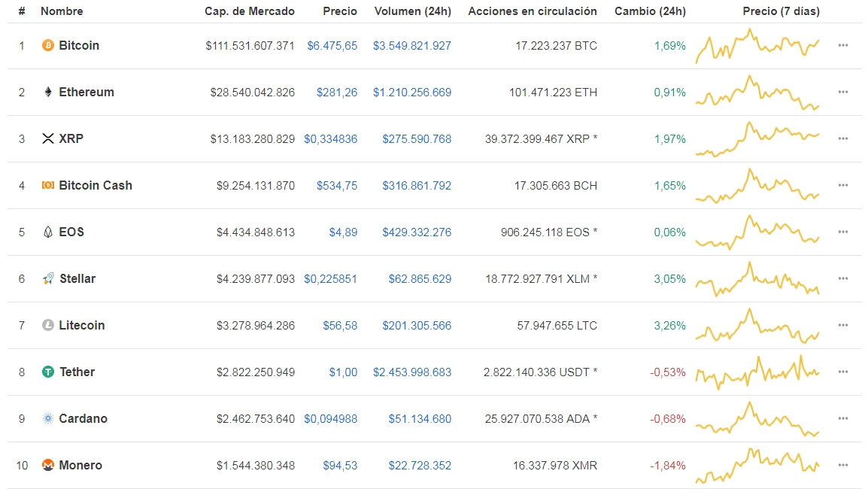
Task: Open the Bitcoin Cash name link
Action: pos(96,185)
